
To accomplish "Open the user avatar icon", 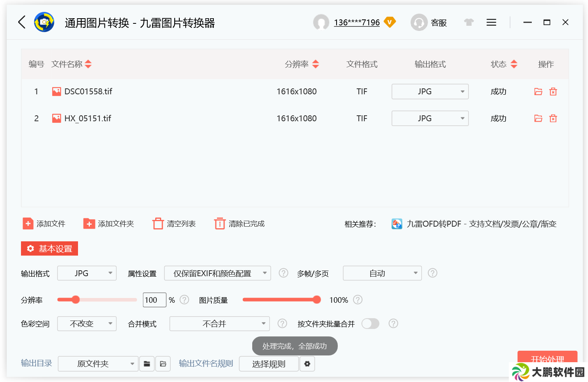I will point(321,22).
